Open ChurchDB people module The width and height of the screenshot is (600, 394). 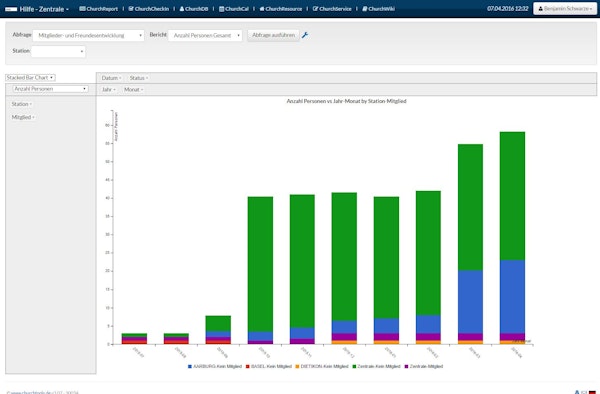tap(194, 9)
